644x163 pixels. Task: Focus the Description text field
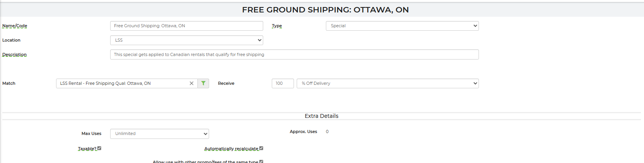coord(294,54)
